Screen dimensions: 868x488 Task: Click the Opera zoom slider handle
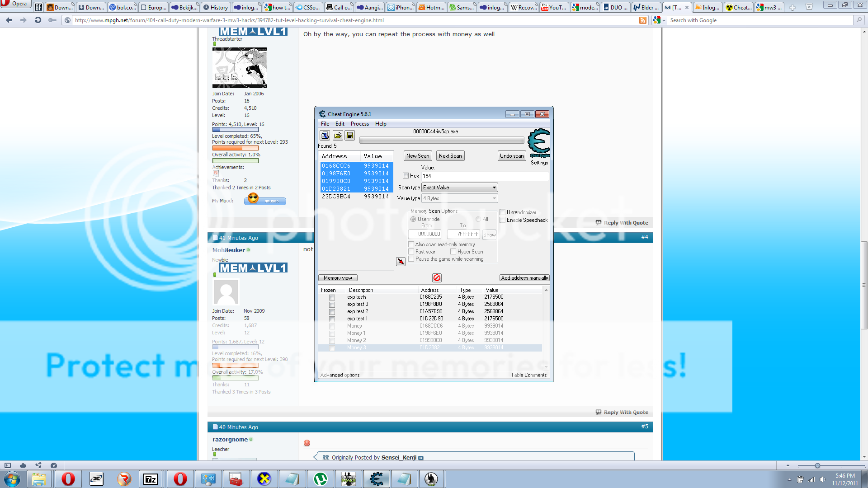817,465
